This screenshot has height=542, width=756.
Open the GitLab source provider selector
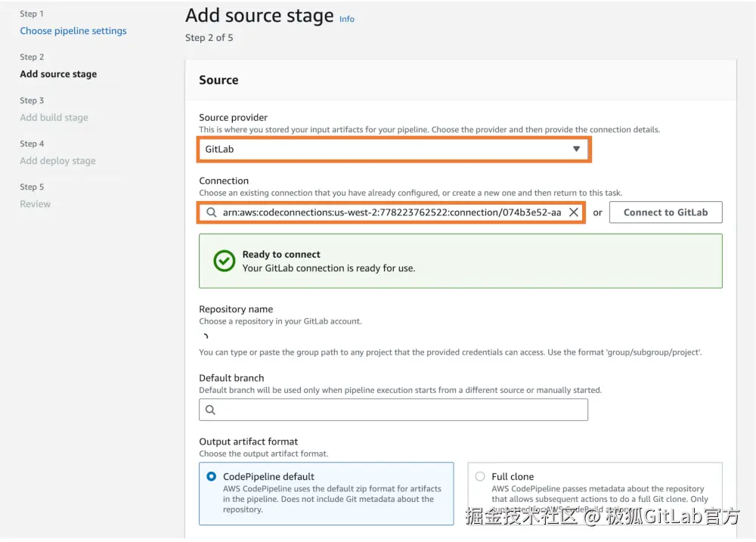(x=393, y=149)
